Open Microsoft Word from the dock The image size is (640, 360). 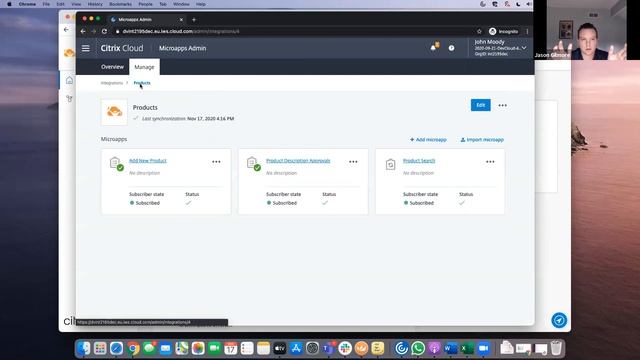(451, 348)
